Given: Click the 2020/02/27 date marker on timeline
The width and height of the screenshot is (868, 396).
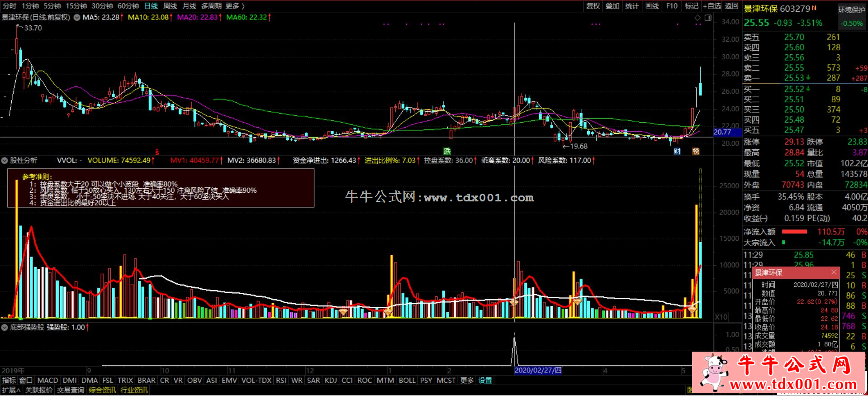Looking at the screenshot, I should coord(538,370).
